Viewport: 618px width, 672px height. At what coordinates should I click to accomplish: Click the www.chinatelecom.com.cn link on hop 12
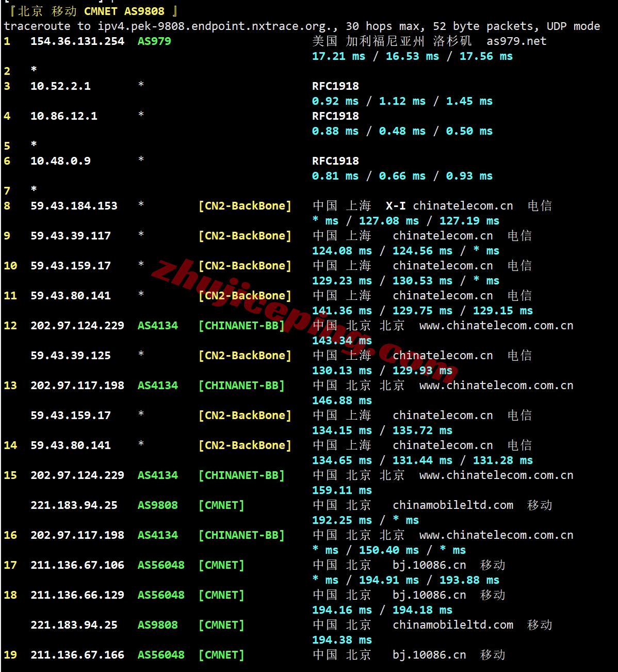point(496,326)
